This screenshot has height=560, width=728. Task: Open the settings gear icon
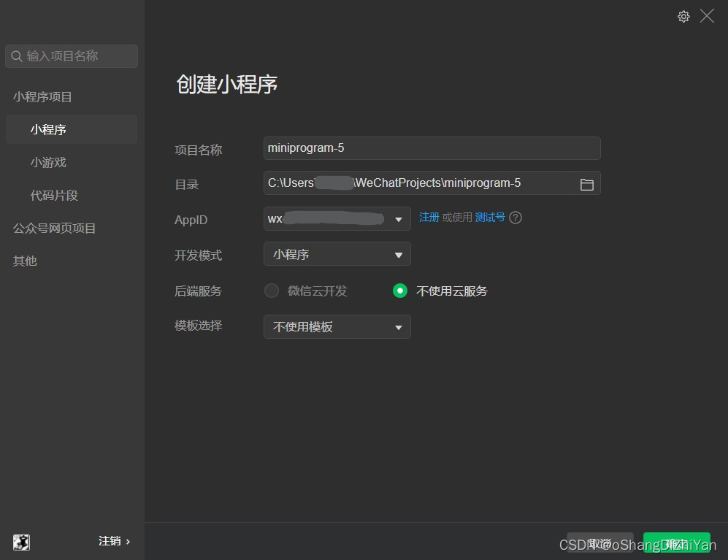pyautogui.click(x=683, y=16)
